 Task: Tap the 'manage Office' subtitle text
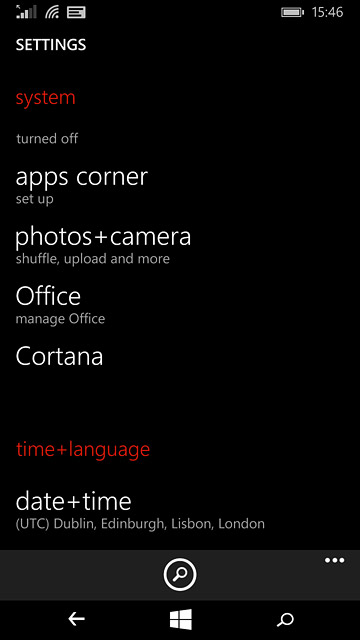(60, 318)
